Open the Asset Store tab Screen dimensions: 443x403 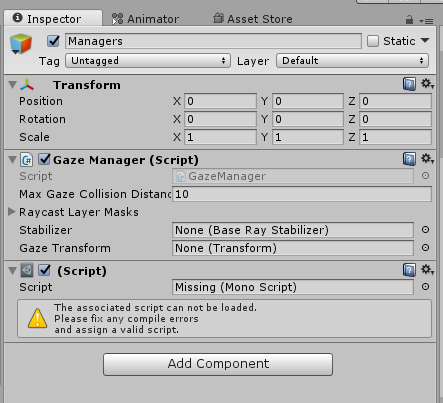coord(253,19)
